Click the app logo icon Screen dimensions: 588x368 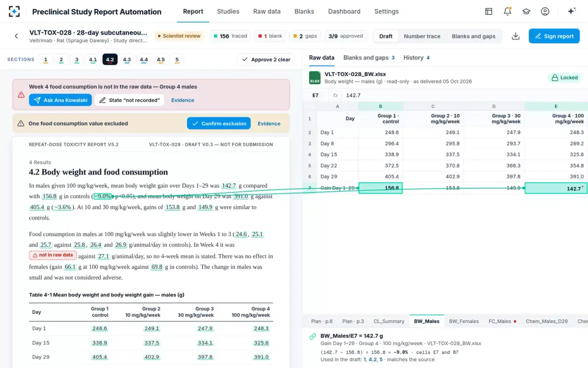tap(14, 11)
